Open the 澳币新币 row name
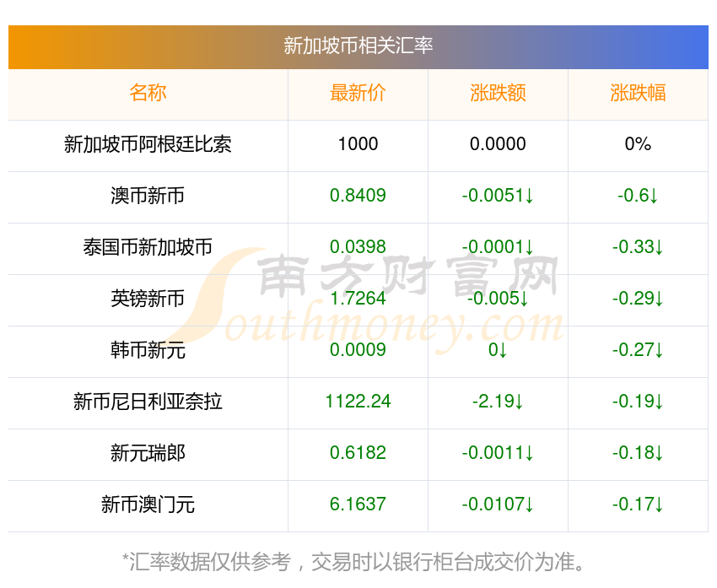This screenshot has height=588, width=717. tap(148, 197)
